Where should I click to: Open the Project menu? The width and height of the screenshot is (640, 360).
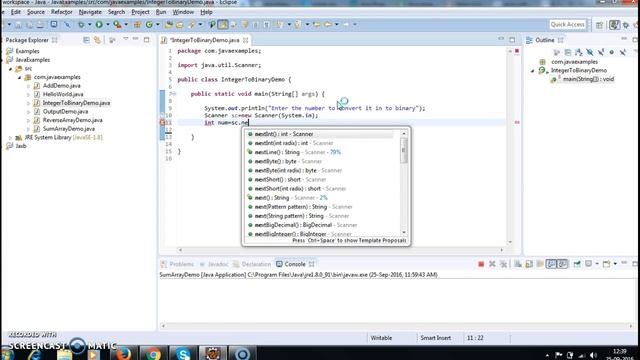[140, 12]
